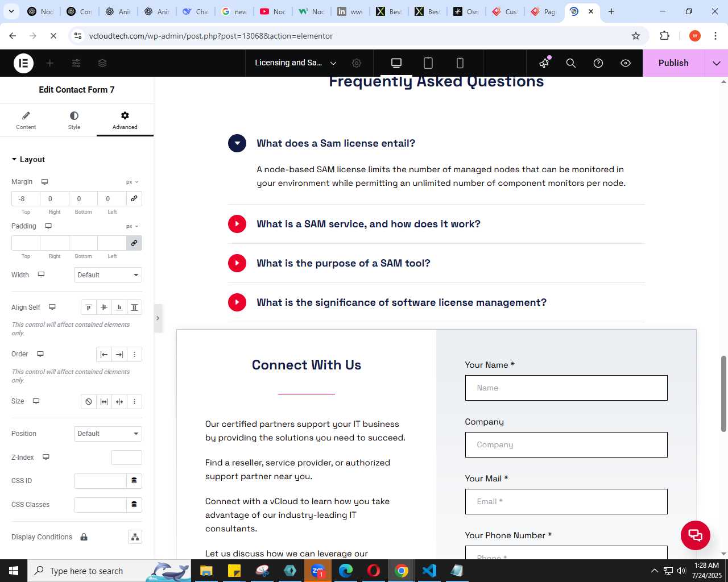Open Site Settings sliders icon
Image resolution: width=728 pixels, height=582 pixels.
pos(76,63)
